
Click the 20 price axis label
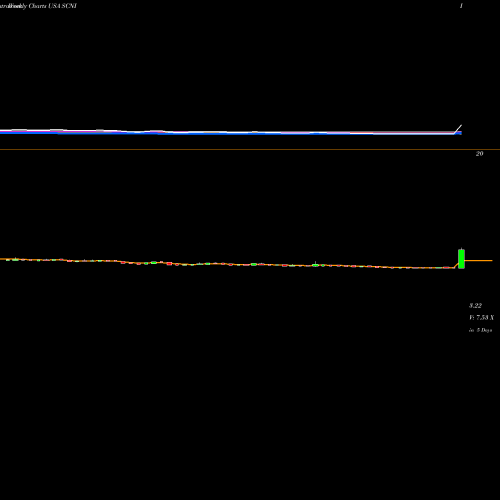pos(479,154)
